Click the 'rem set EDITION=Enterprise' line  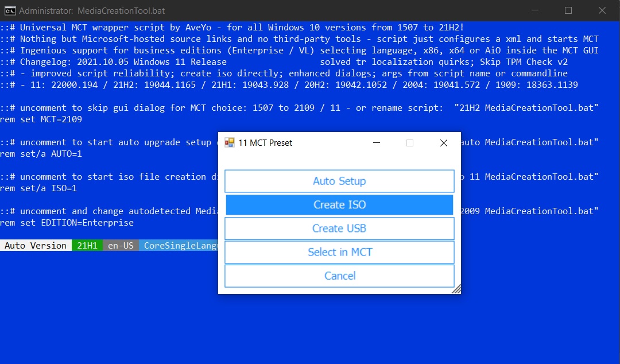(67, 222)
